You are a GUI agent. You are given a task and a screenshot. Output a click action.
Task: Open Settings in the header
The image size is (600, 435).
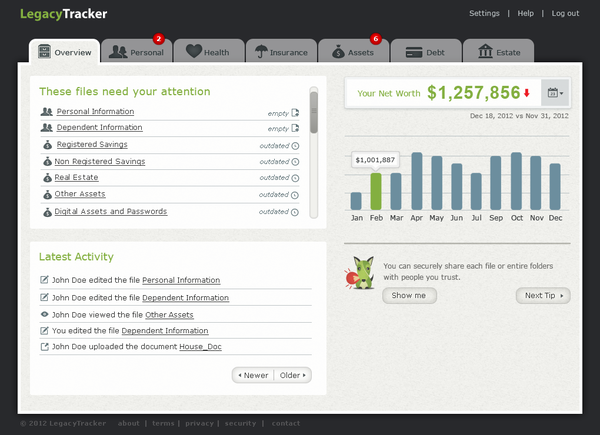pos(484,13)
